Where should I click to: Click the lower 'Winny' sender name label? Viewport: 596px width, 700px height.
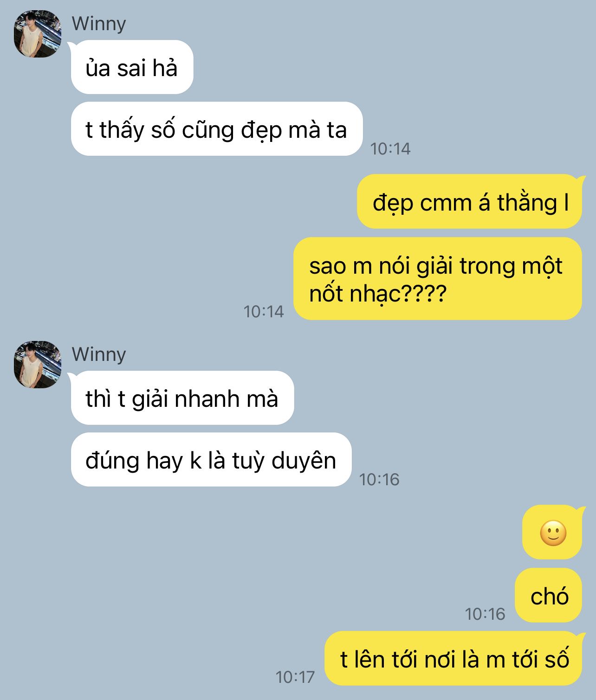tap(99, 354)
